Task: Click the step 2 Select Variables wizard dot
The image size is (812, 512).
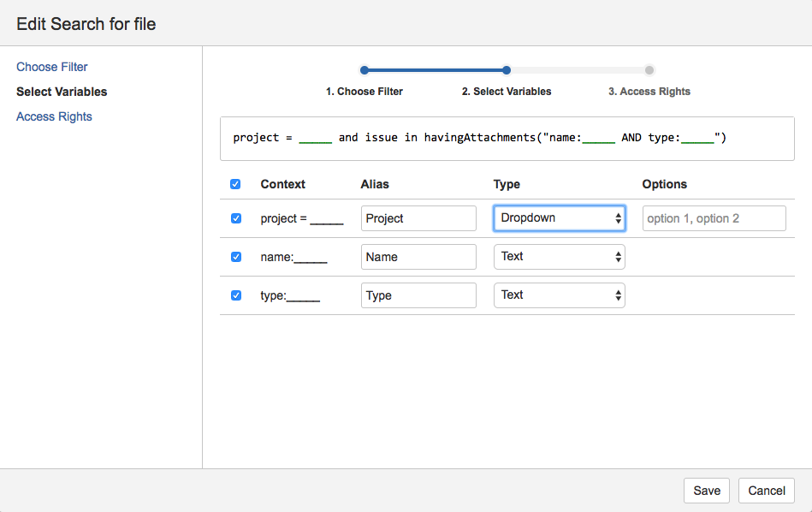Action: coord(506,69)
